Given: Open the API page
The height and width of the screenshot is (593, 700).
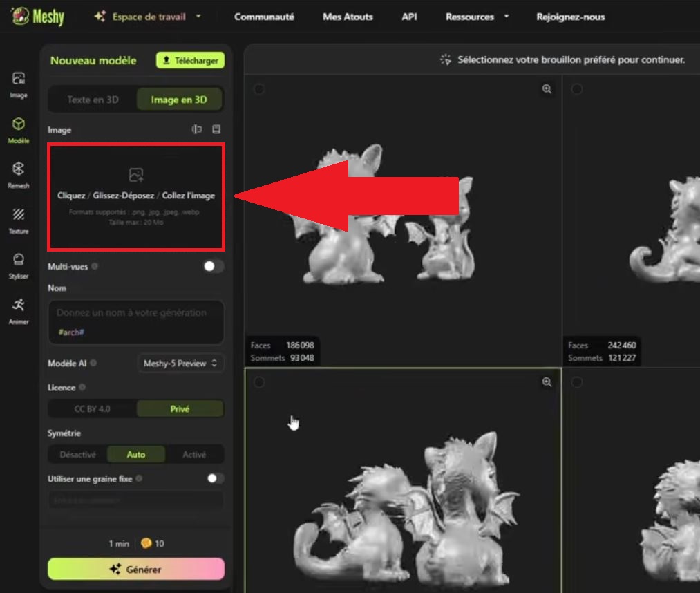Looking at the screenshot, I should tap(409, 17).
